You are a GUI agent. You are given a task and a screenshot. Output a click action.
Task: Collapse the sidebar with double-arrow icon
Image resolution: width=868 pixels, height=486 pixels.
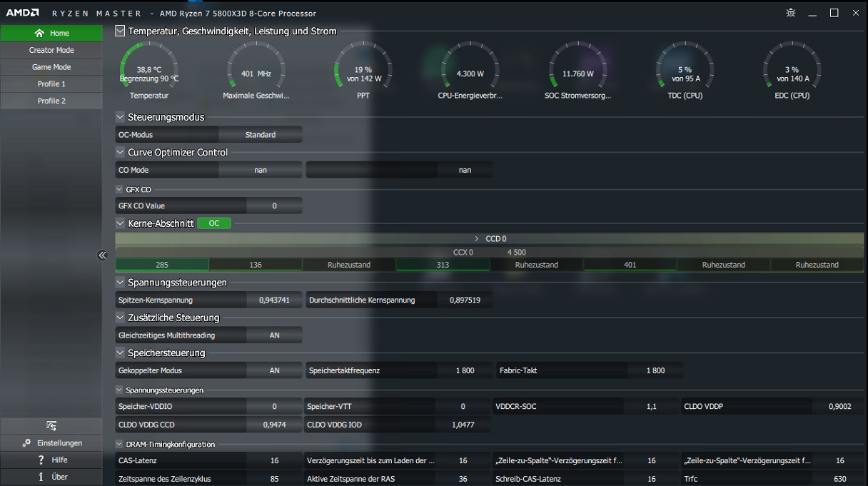[102, 255]
